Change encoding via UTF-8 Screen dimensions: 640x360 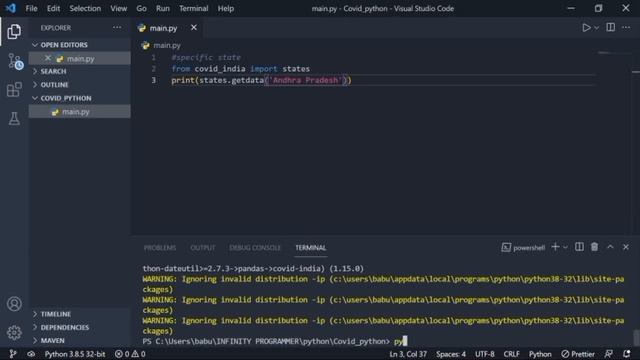[484, 354]
